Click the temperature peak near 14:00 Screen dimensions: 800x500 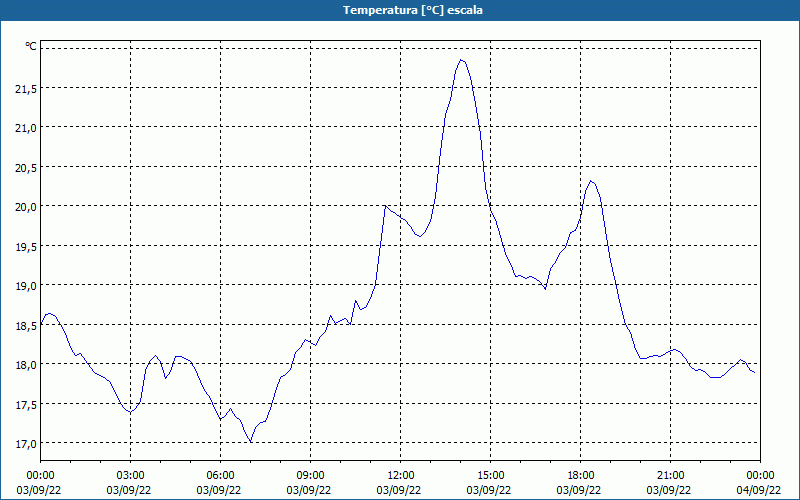461,60
